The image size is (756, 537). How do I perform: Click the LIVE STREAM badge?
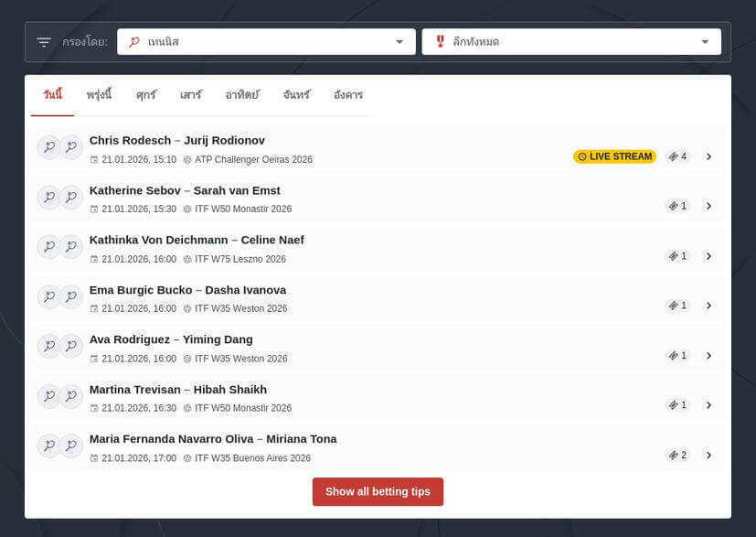(614, 156)
